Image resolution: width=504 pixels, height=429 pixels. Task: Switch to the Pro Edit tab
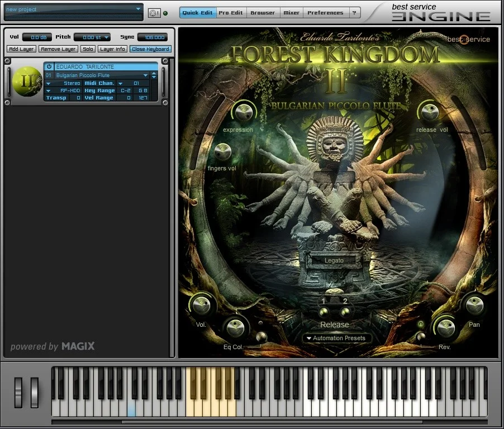coord(231,13)
